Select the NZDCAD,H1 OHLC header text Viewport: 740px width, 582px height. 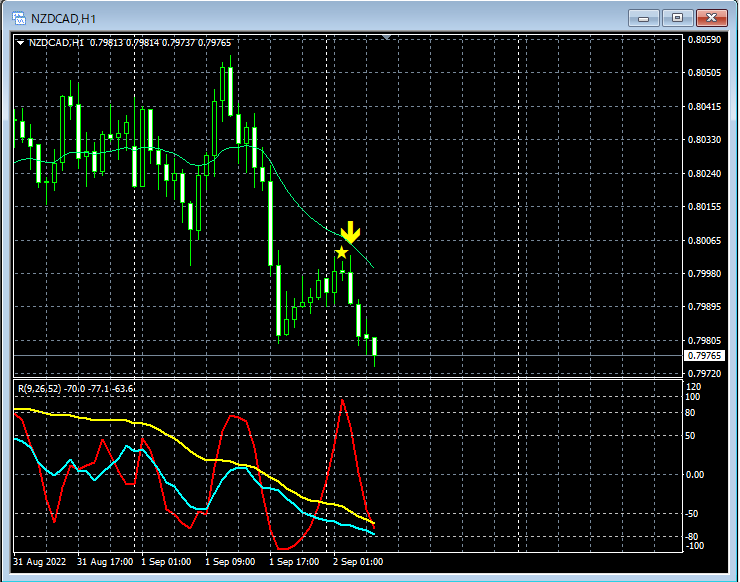(130, 43)
